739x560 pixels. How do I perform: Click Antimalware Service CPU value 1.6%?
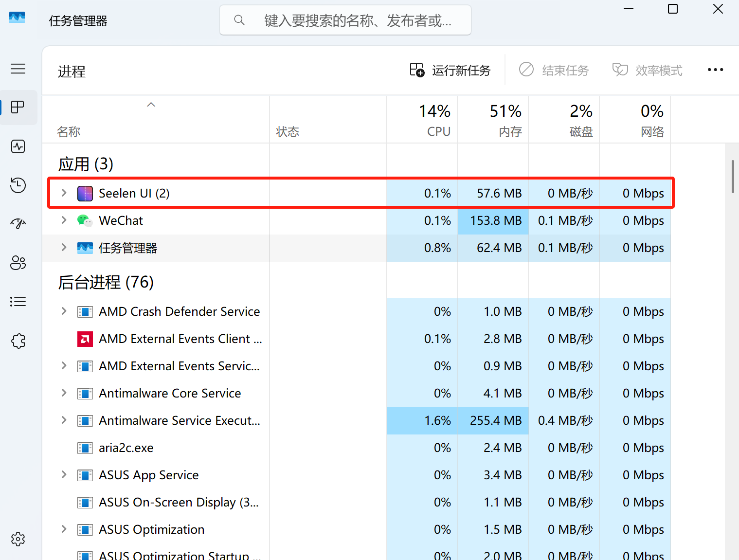437,420
